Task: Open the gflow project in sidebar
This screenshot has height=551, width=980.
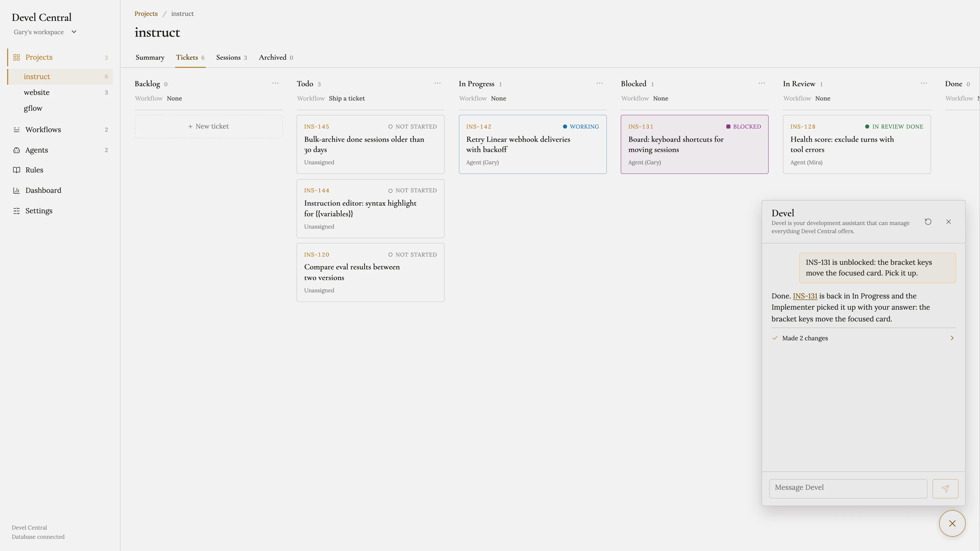Action: (x=60, y=108)
